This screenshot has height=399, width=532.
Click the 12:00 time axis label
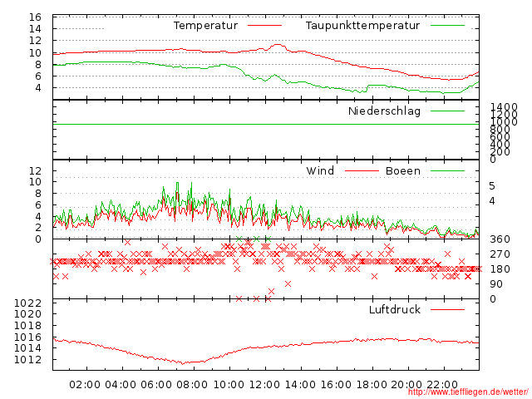pyautogui.click(x=264, y=384)
